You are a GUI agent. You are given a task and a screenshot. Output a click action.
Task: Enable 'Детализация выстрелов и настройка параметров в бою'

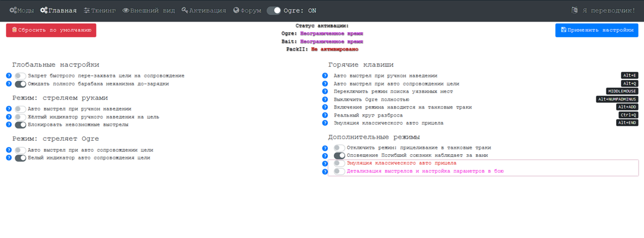tap(339, 171)
